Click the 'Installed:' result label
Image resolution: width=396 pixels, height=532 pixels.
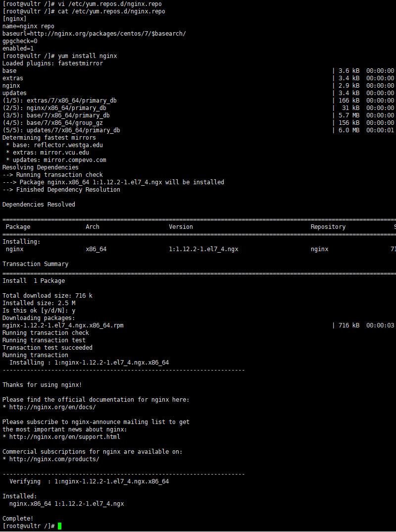click(20, 497)
